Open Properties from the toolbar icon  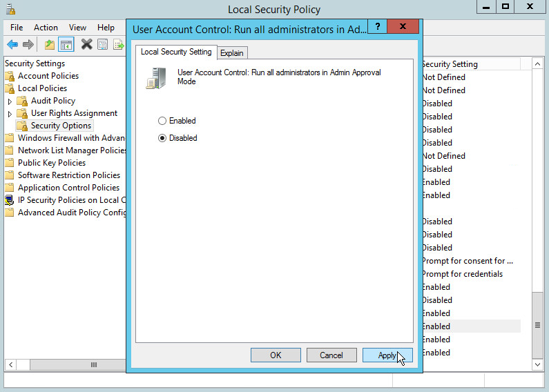coord(102,45)
